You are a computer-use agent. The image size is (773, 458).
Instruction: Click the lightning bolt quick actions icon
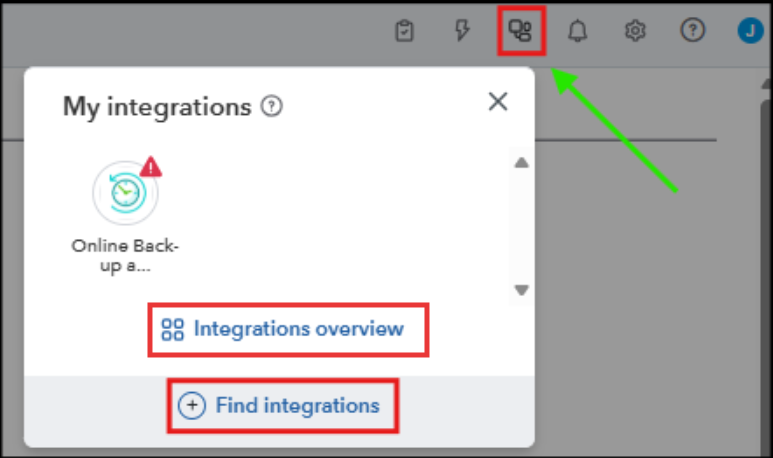461,31
